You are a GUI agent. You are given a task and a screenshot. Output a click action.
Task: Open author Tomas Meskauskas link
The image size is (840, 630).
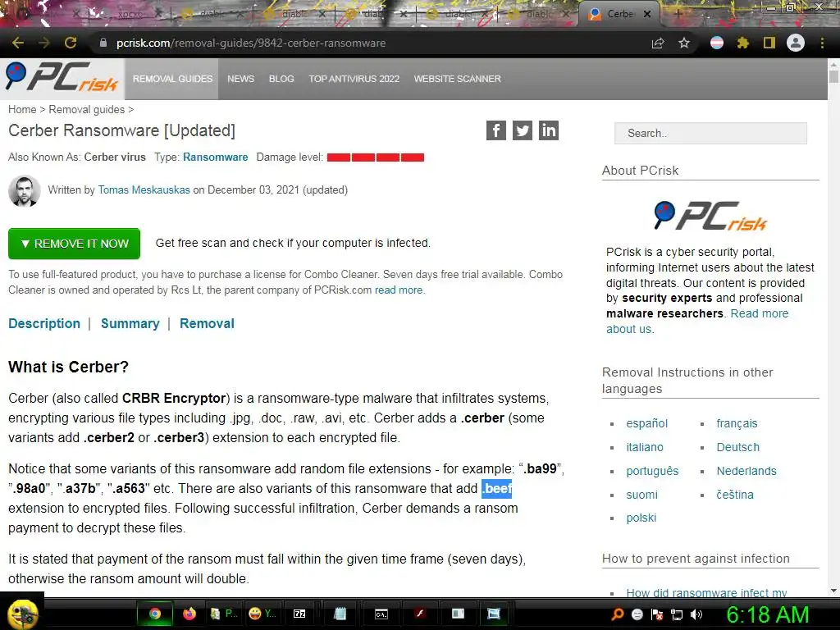[144, 189]
